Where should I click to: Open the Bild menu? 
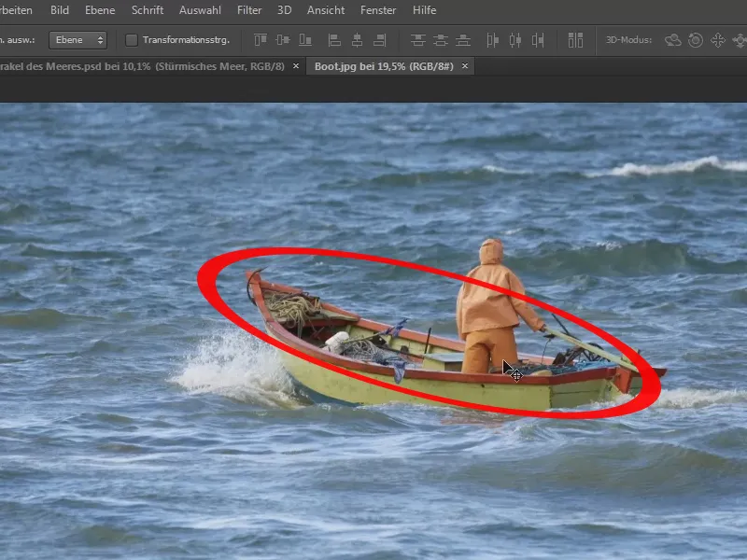click(x=60, y=10)
